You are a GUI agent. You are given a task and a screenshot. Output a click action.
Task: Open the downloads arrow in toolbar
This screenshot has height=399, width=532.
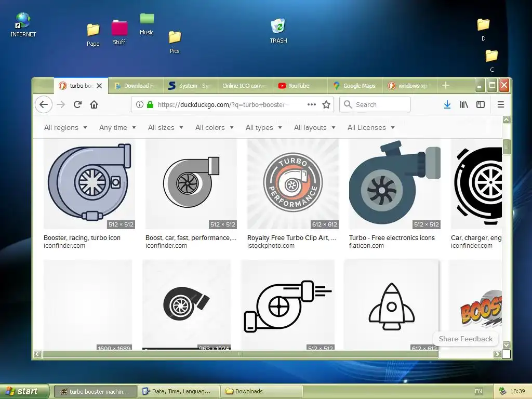[x=447, y=104]
